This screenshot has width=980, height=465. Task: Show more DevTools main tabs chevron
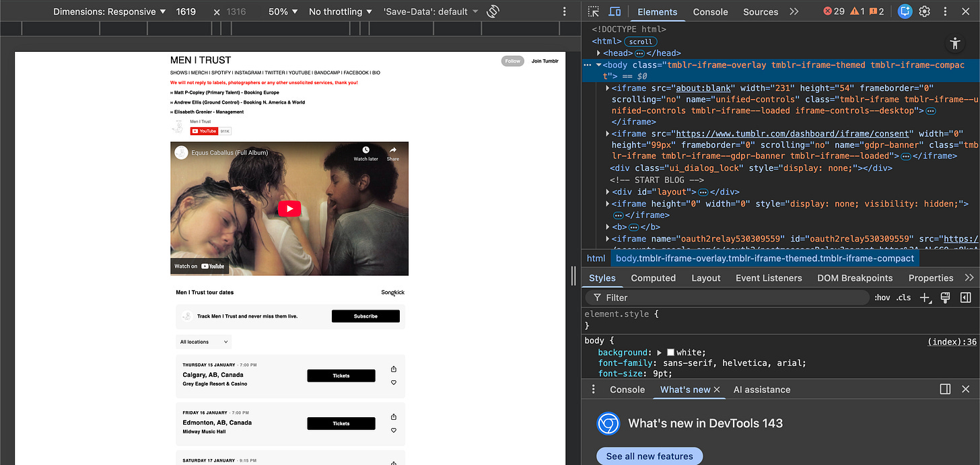click(794, 11)
